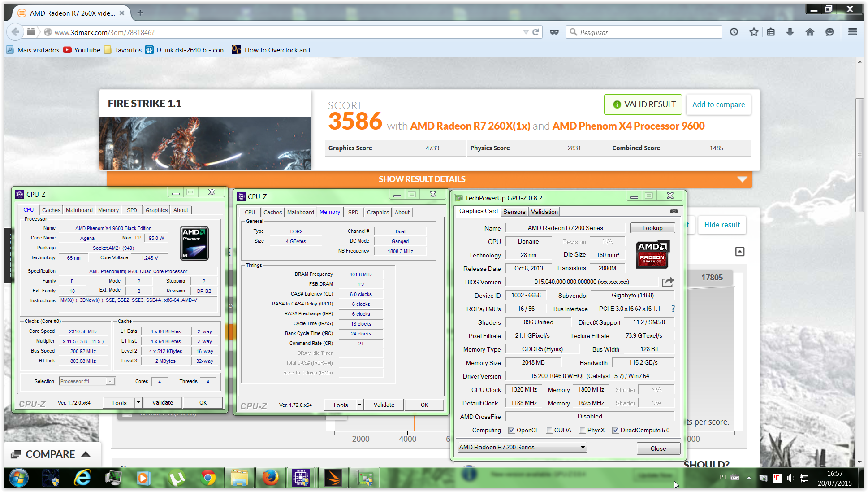Toggle the PhysX checkbox in GPU-Z
The height and width of the screenshot is (492, 868).
click(x=582, y=430)
